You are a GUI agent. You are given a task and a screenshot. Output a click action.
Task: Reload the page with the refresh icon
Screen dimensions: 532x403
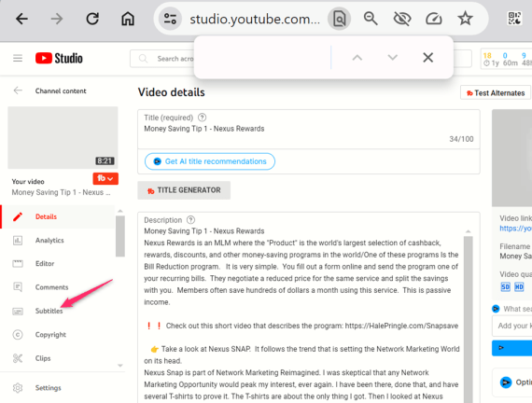click(x=92, y=19)
